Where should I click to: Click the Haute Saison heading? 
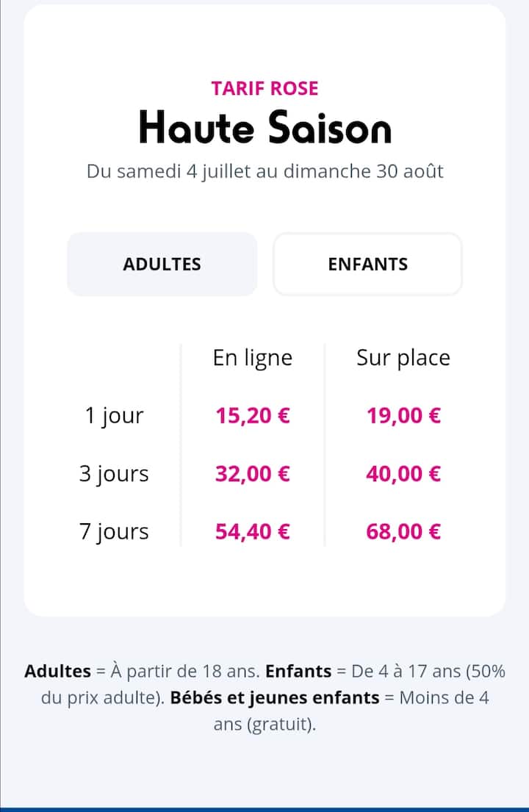point(265,127)
